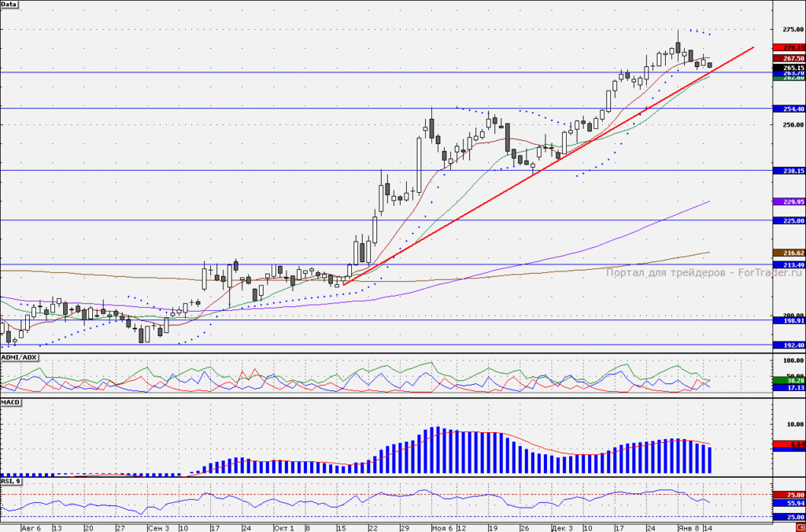Click the blue 254.40 level label

(789, 109)
